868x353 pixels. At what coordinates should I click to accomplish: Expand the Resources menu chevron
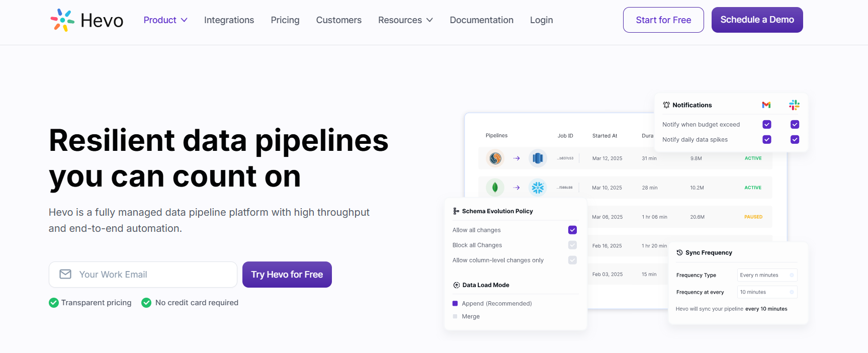tap(429, 20)
